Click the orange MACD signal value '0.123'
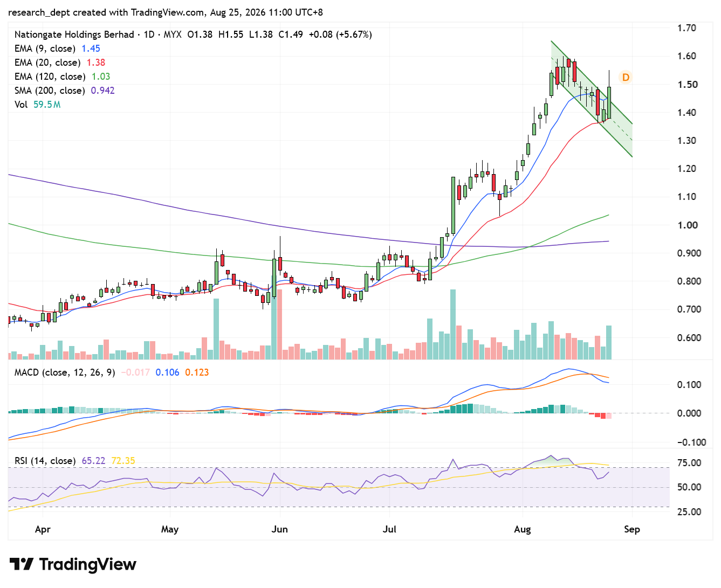 197,372
